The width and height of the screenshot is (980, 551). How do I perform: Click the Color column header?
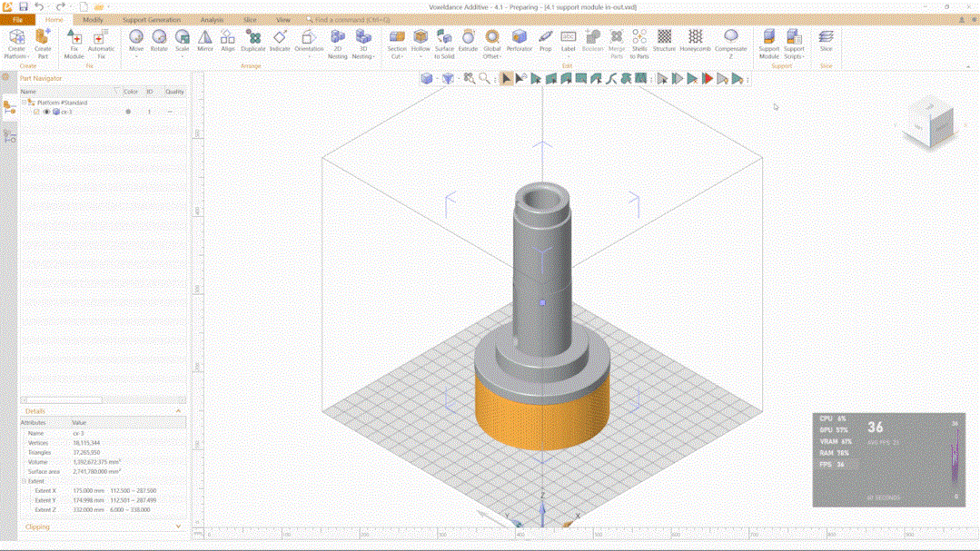[131, 92]
